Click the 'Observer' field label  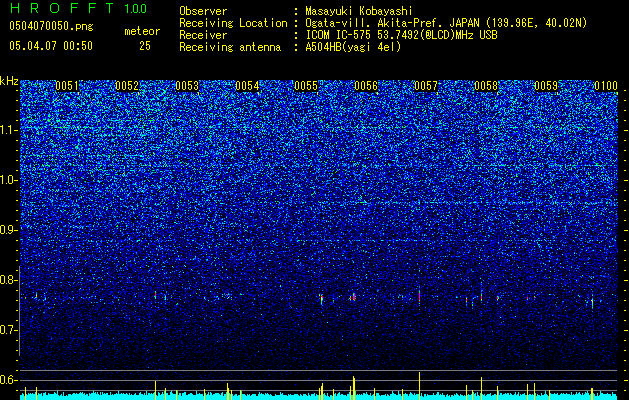pos(203,11)
